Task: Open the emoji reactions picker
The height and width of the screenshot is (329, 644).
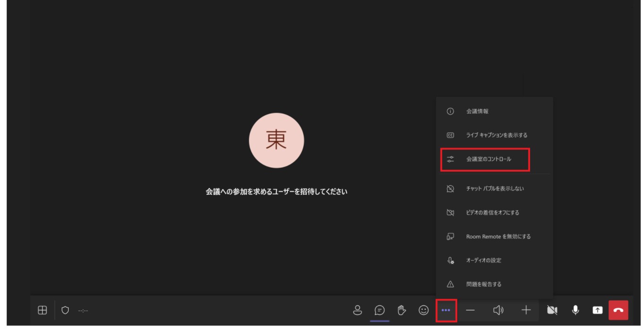Action: [424, 310]
